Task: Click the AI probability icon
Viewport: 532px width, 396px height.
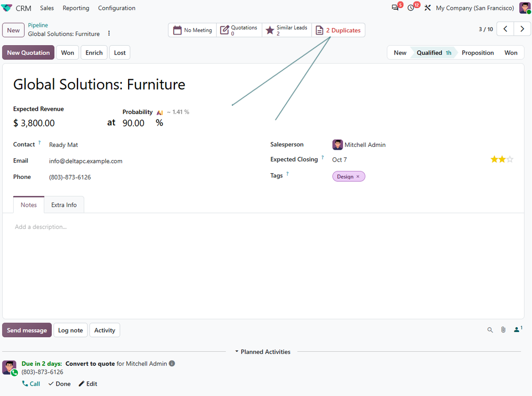Action: (160, 113)
